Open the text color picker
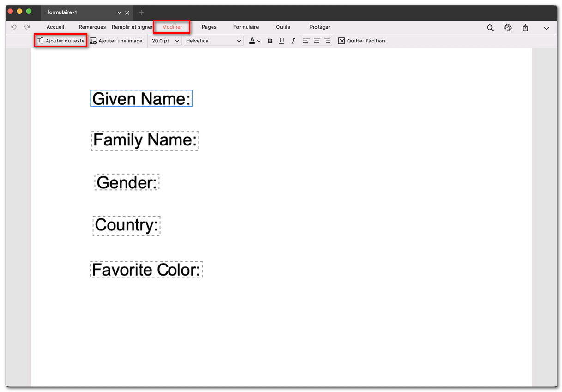 pyautogui.click(x=255, y=41)
